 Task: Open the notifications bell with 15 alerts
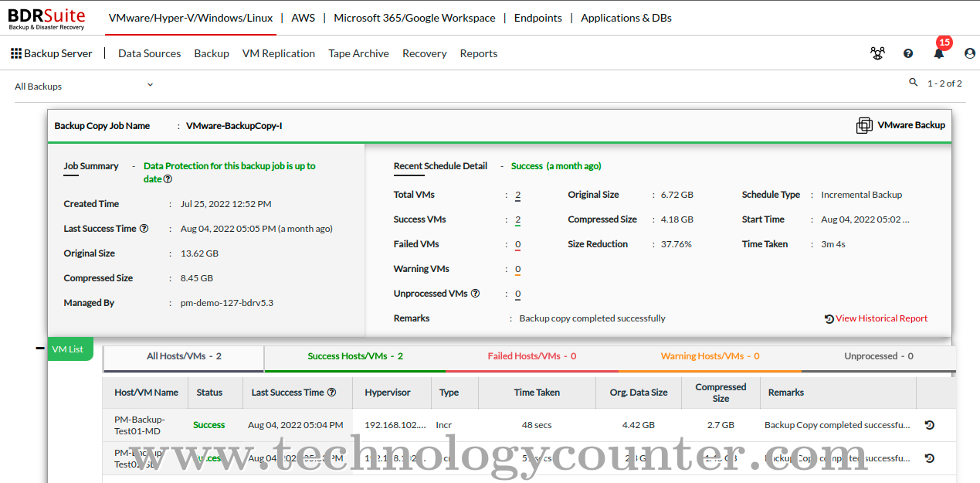(939, 53)
